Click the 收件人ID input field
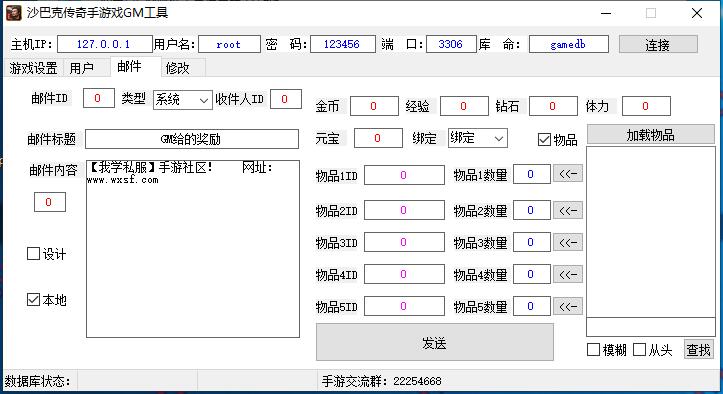723x394 pixels. click(x=285, y=99)
